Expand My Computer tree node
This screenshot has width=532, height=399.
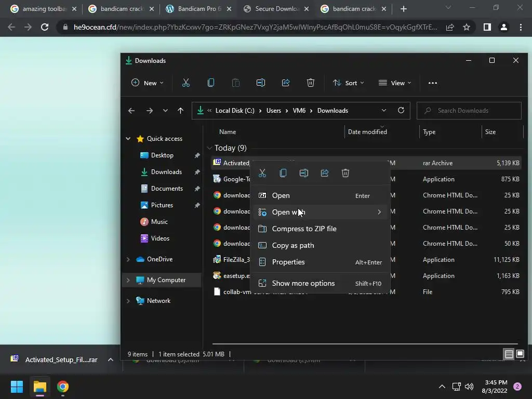pos(128,280)
